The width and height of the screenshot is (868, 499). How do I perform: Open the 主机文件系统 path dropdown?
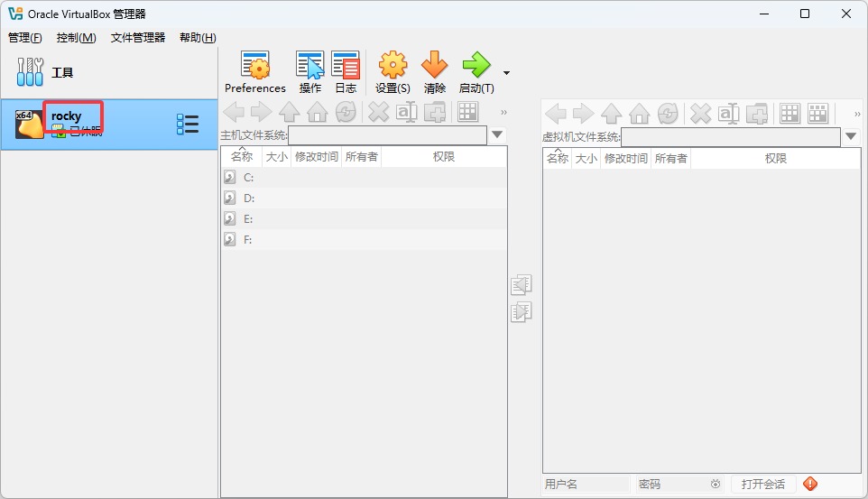(497, 135)
